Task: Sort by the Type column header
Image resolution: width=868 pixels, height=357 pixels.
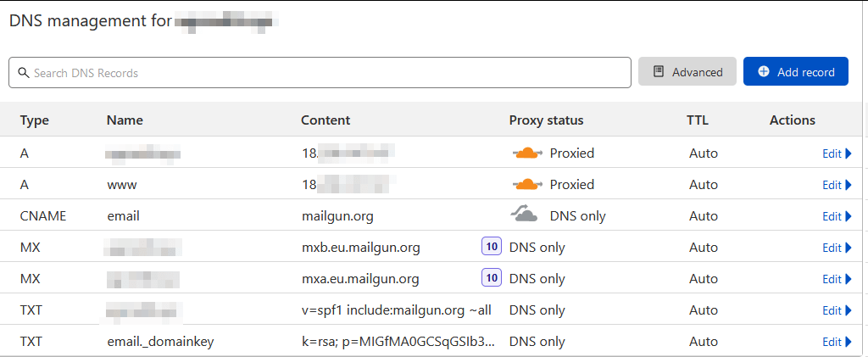Action: tap(35, 120)
